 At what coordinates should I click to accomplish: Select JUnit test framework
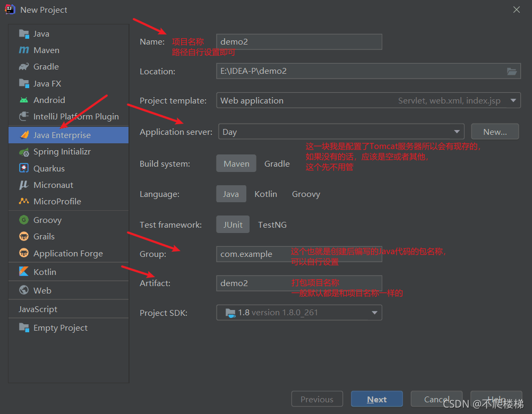coord(233,225)
